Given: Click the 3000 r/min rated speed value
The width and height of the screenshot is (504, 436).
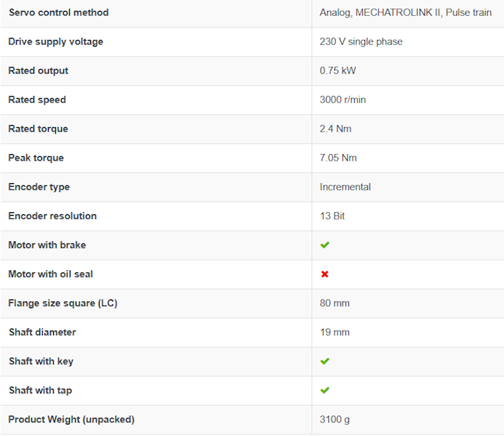Looking at the screenshot, I should click(x=343, y=100).
